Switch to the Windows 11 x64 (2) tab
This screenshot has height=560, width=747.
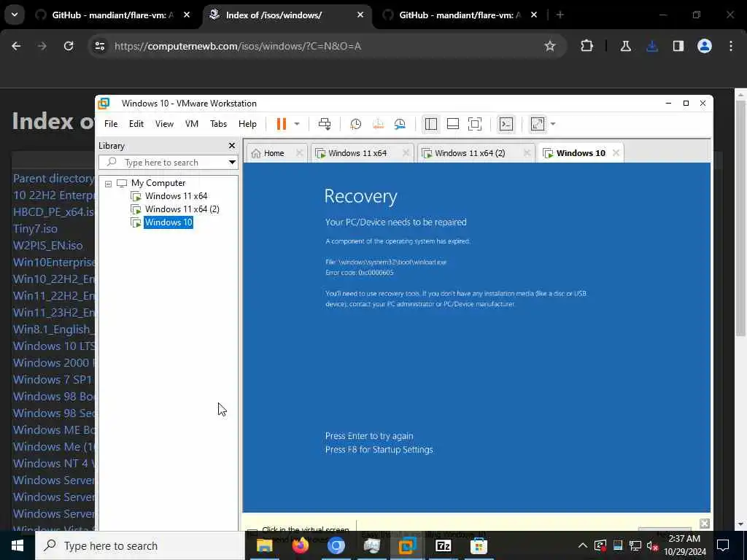tap(468, 153)
